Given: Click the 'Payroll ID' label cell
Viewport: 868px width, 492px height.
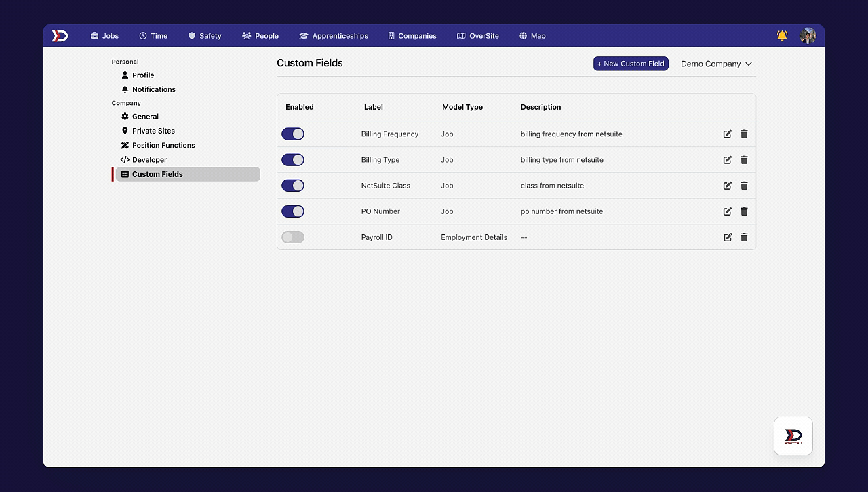Looking at the screenshot, I should pyautogui.click(x=377, y=237).
